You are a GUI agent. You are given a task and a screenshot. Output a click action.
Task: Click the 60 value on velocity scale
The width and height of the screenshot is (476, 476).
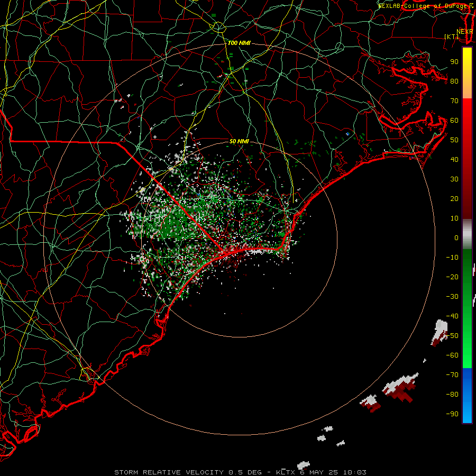[454, 120]
